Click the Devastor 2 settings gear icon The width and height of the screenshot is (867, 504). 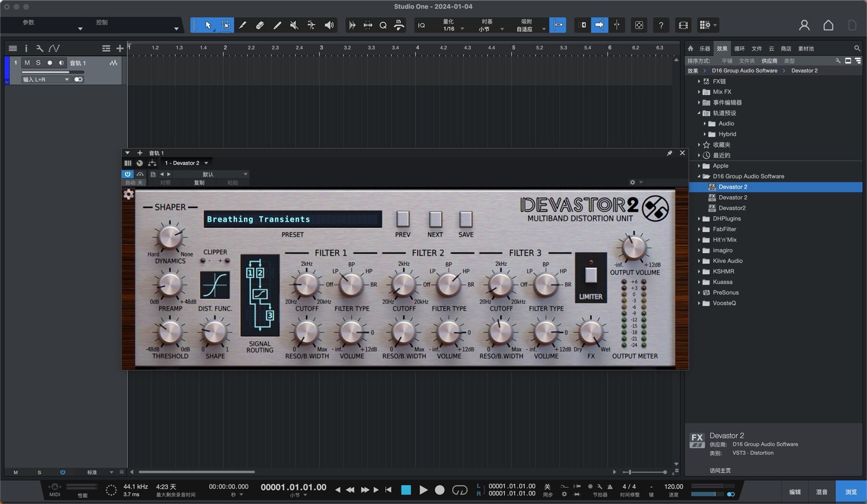click(128, 194)
